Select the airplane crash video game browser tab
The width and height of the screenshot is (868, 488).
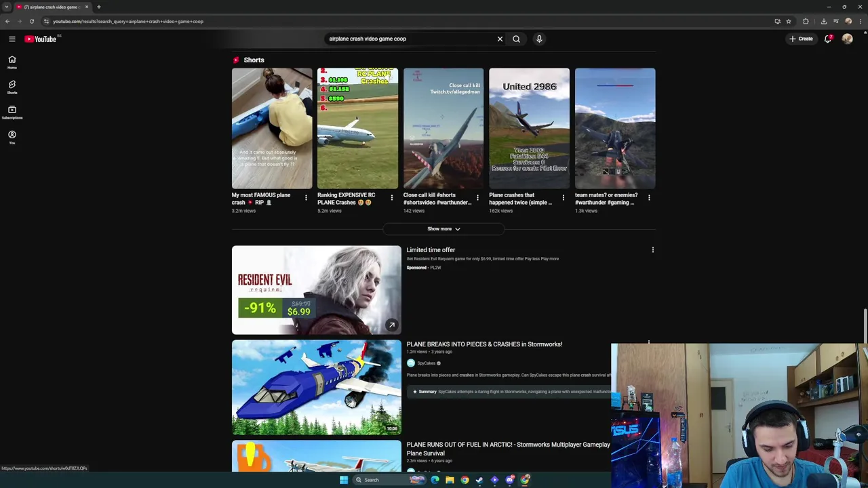point(52,7)
